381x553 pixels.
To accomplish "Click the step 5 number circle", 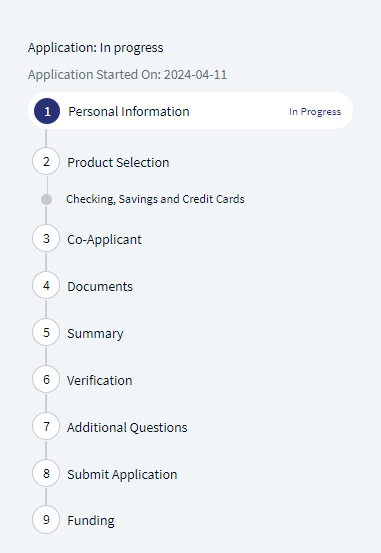I will tap(46, 332).
